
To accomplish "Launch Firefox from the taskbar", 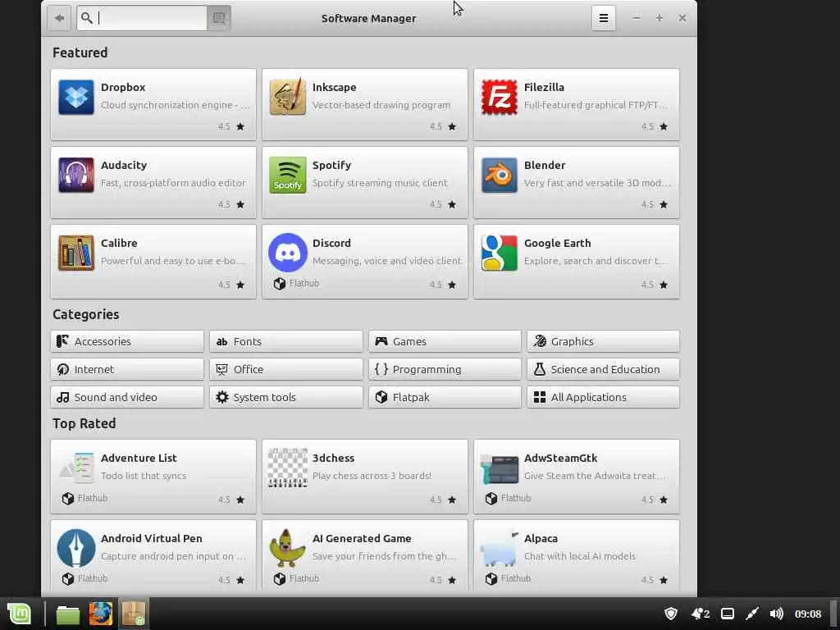I will pos(101,614).
